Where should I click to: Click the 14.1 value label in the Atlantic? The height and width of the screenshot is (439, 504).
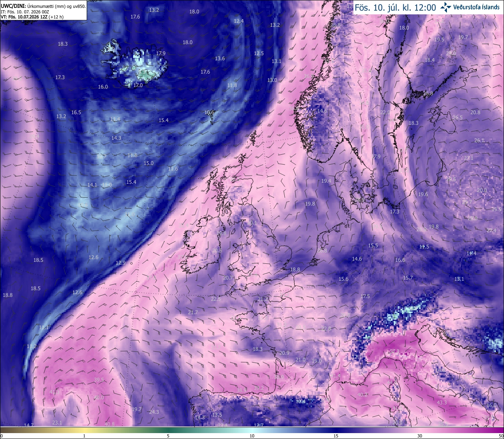92,185
